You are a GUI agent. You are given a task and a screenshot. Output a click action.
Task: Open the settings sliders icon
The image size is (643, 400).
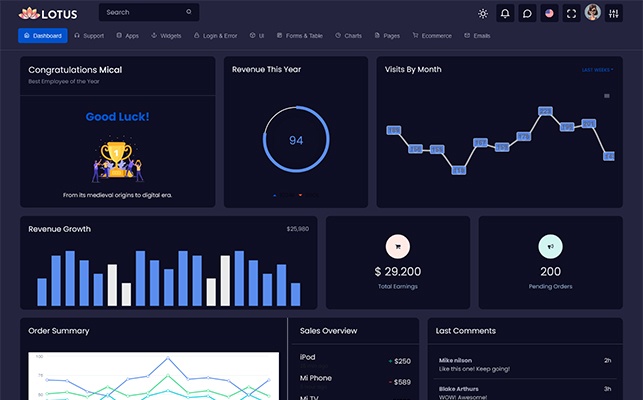[614, 13]
